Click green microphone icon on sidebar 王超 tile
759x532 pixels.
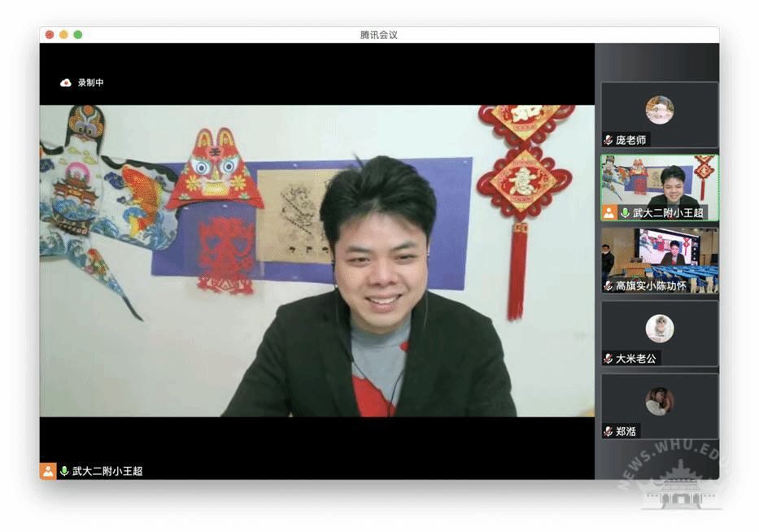[x=624, y=212]
